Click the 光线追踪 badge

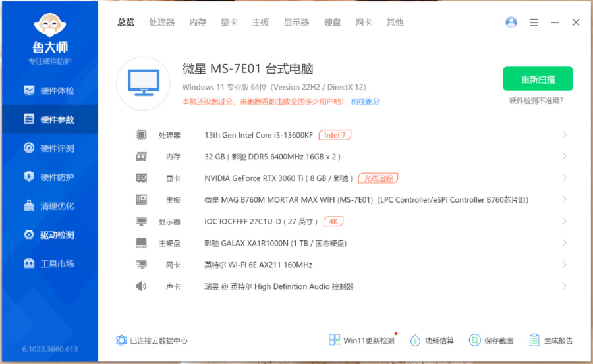pos(378,178)
